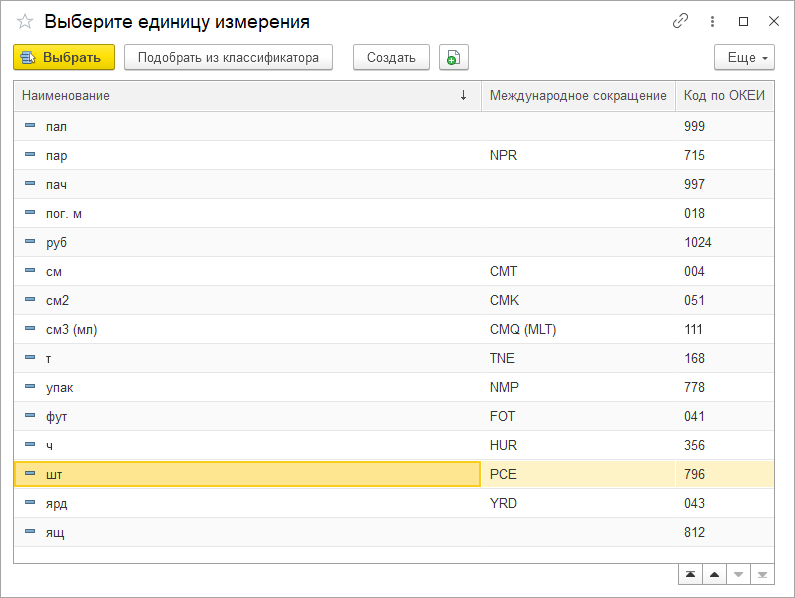Click Международное сокращение column header
The image size is (795, 598).
577,96
